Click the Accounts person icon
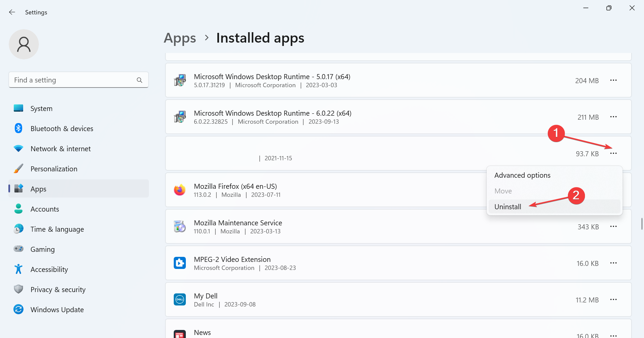This screenshot has width=644, height=338. (18, 209)
